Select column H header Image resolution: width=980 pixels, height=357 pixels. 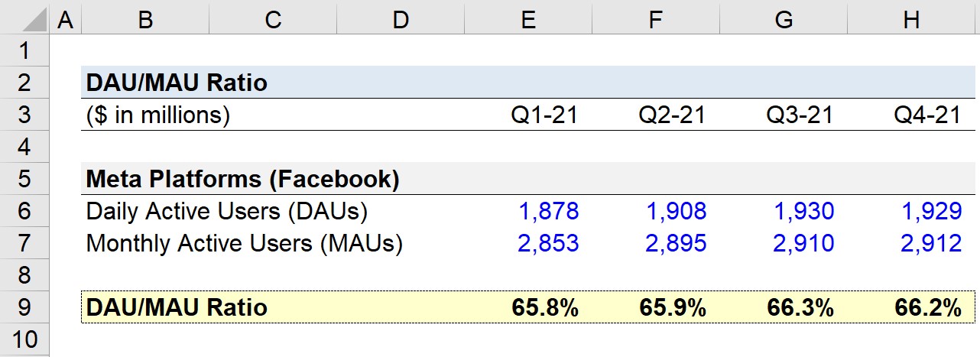tap(911, 19)
